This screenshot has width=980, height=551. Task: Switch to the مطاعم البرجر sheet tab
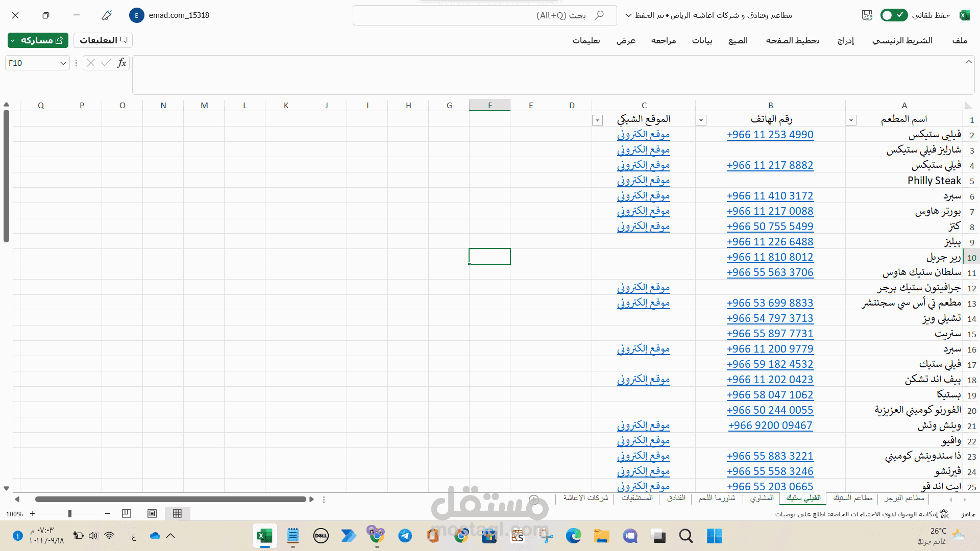click(904, 498)
